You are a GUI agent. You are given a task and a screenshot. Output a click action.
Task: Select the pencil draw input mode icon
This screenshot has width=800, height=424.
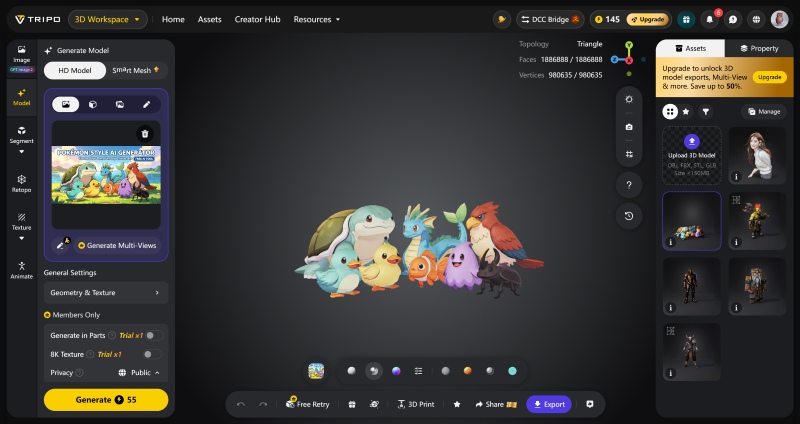[146, 104]
